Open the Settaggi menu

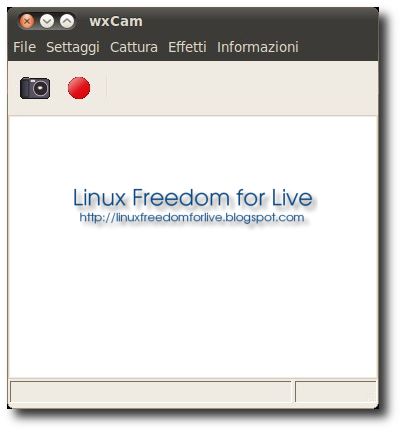point(73,47)
